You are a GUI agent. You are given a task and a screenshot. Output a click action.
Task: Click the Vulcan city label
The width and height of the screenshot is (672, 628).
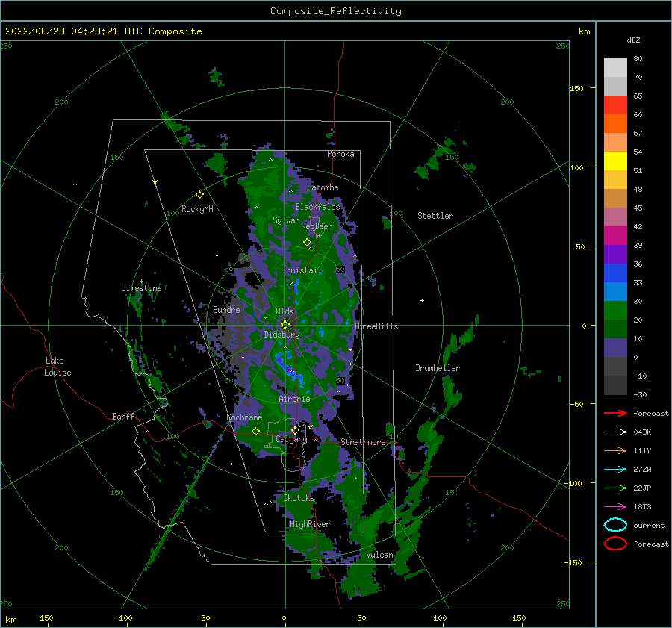379,555
